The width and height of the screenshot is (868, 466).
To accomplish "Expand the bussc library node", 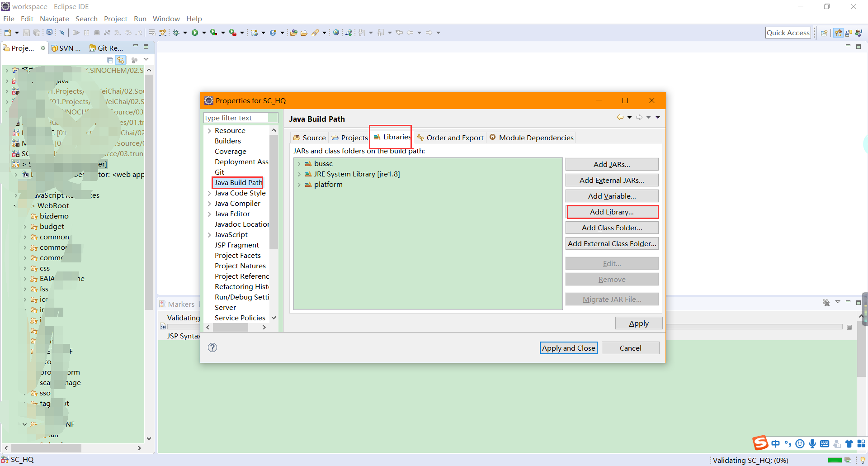I will pos(300,164).
